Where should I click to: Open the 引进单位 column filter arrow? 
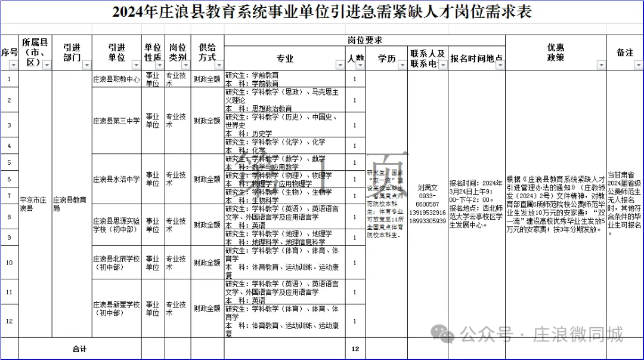(x=136, y=65)
